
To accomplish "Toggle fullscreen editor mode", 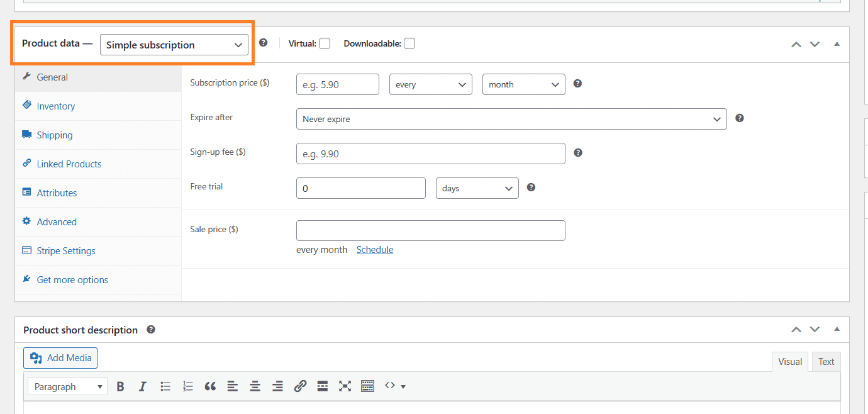I will click(345, 386).
